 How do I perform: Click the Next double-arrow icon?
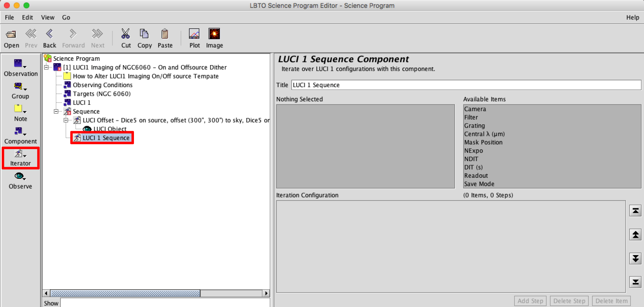[97, 34]
